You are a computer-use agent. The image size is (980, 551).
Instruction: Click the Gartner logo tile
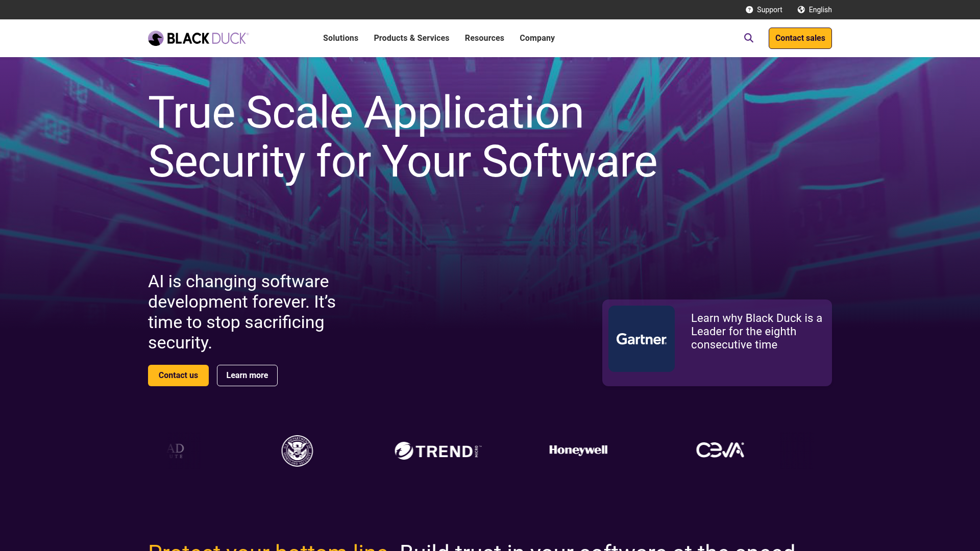(x=642, y=339)
